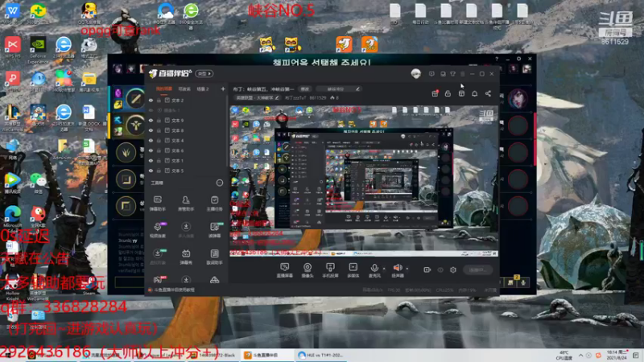
Task: Switch to the second scene tab
Action: [x=184, y=89]
